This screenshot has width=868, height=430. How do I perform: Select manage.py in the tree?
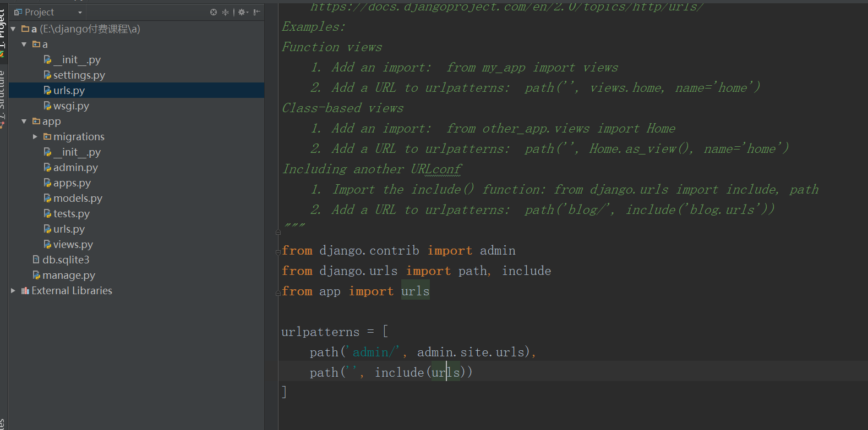click(69, 275)
